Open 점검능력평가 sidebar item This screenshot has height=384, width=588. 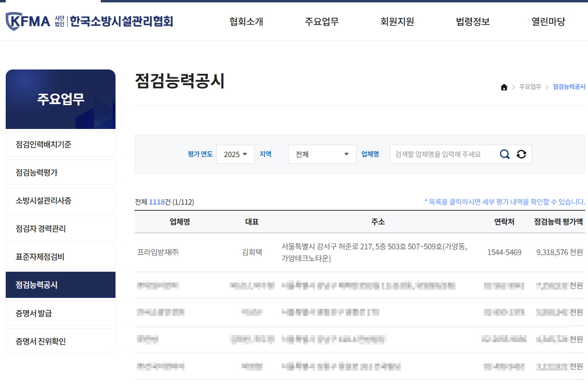pos(60,172)
